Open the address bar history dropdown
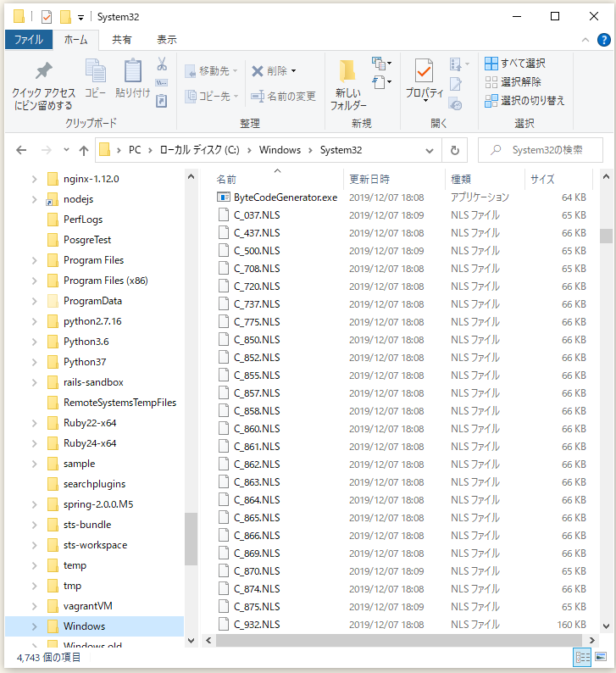This screenshot has width=616, height=673. click(x=429, y=151)
